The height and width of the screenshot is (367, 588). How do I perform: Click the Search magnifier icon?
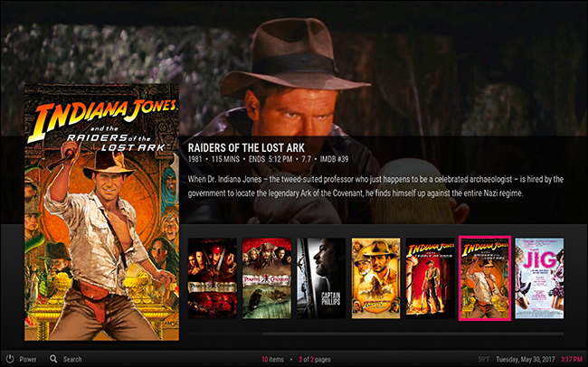click(x=53, y=359)
